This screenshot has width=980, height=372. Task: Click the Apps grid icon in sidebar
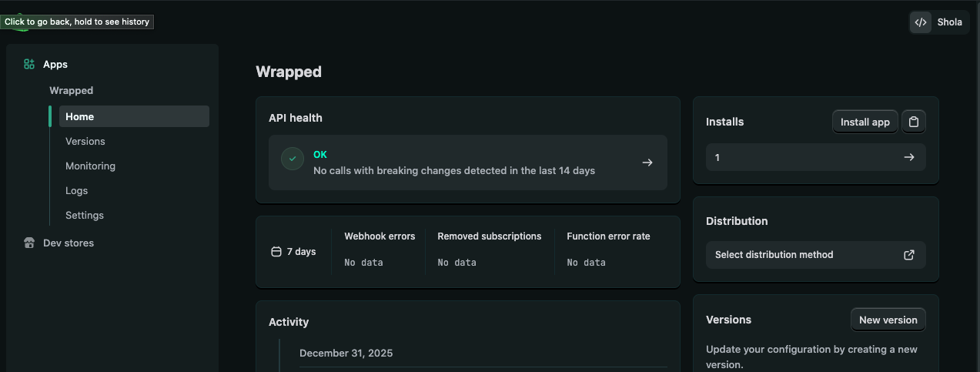pos(29,65)
